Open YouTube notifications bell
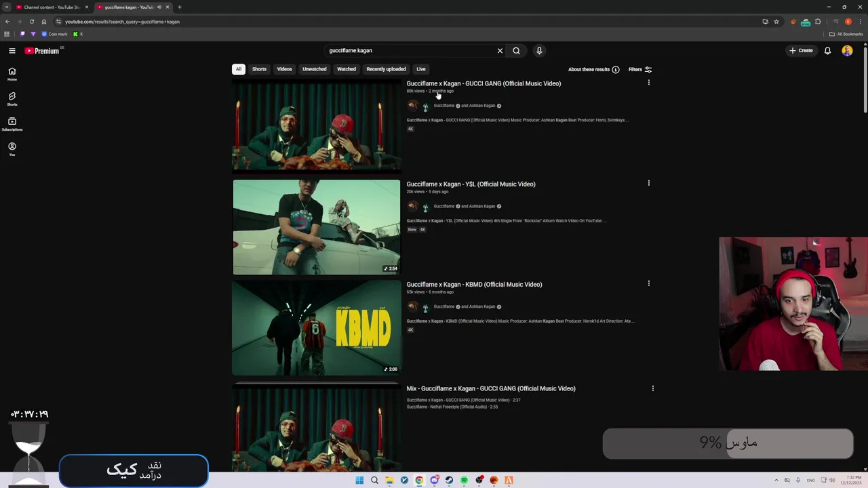The image size is (868, 488). [827, 51]
